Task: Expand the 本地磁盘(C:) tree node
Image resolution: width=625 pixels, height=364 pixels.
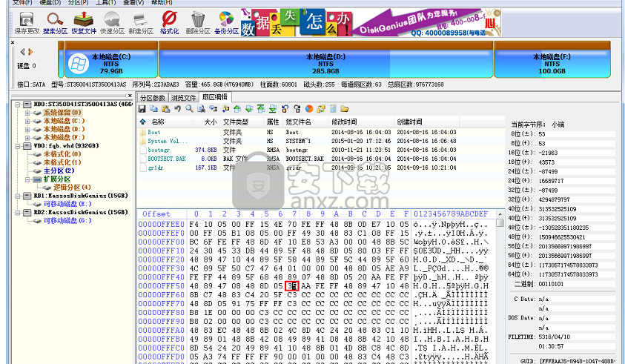Action: (27, 121)
